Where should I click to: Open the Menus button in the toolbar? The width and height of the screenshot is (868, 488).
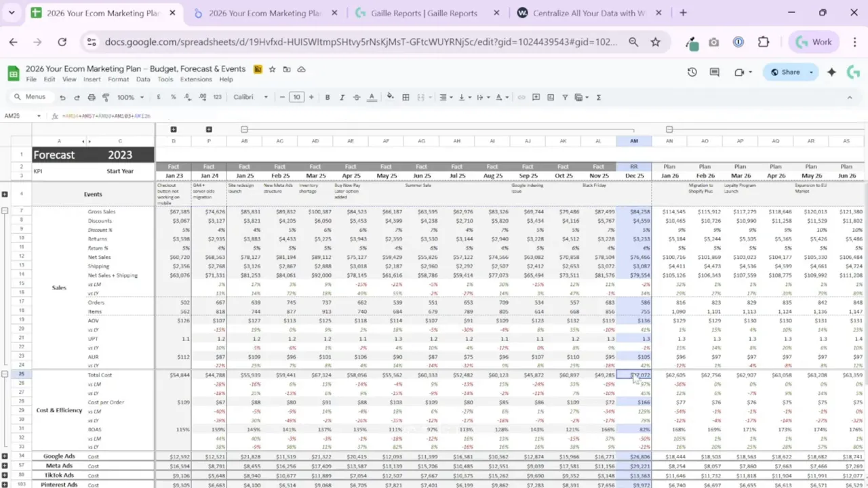[x=30, y=96]
